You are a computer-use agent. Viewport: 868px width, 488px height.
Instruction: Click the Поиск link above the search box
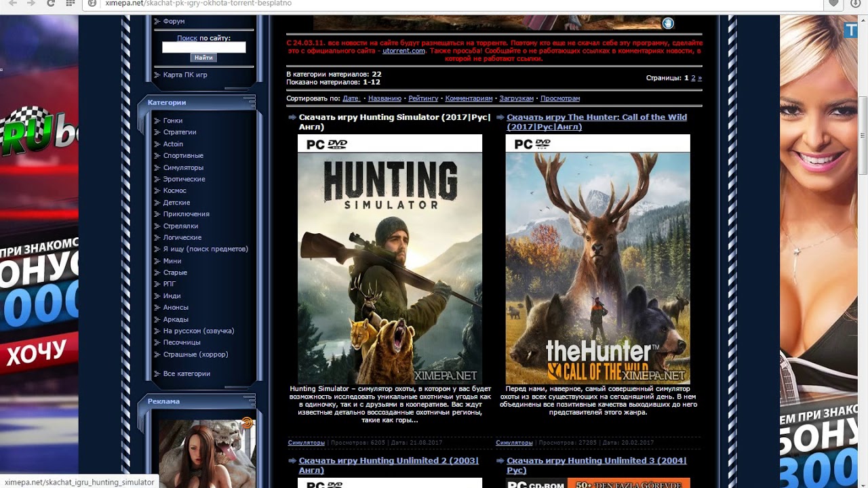tap(187, 38)
